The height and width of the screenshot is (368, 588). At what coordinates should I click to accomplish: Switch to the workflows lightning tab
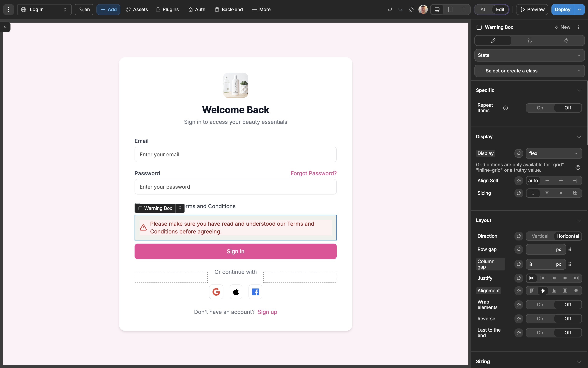pos(566,40)
